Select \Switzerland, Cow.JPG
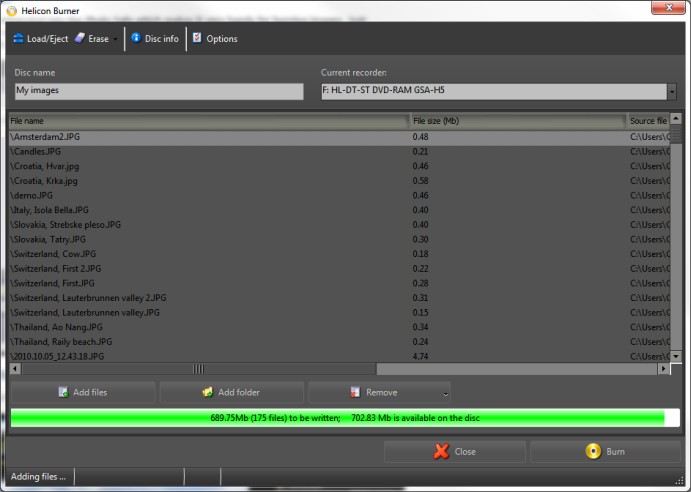Screen dimensions: 691x492 339,254
